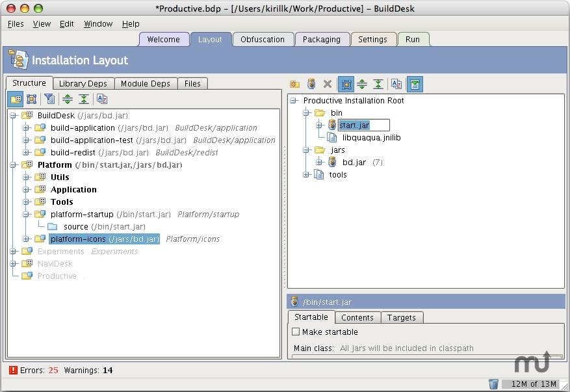
Task: Click the jar icon next to start.jar
Action: point(332,125)
